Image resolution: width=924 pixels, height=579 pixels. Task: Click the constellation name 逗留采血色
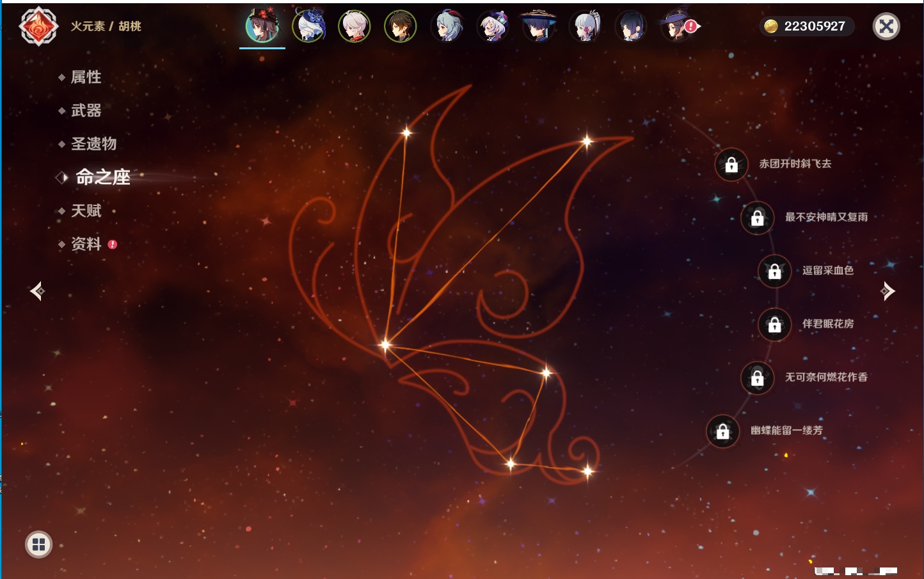[828, 270]
